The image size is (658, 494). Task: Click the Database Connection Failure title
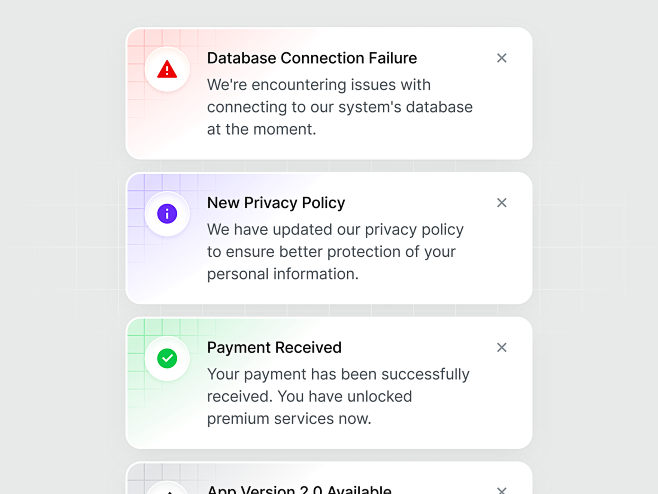point(312,58)
